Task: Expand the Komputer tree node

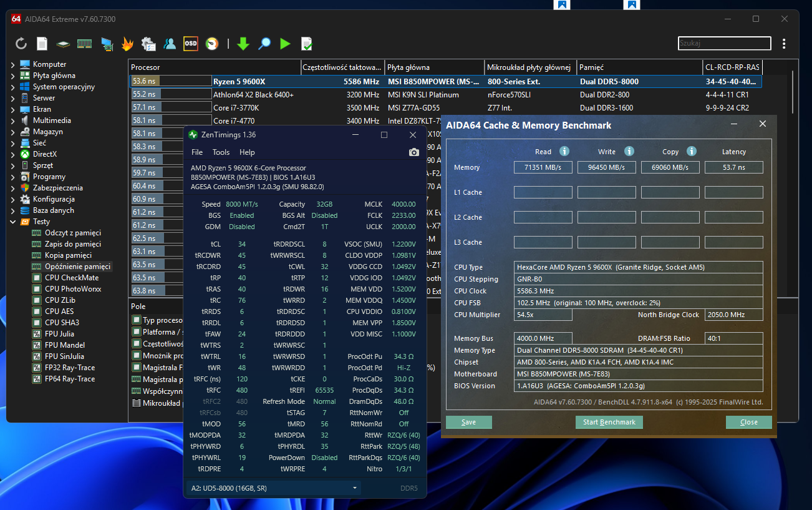Action: tap(13, 64)
